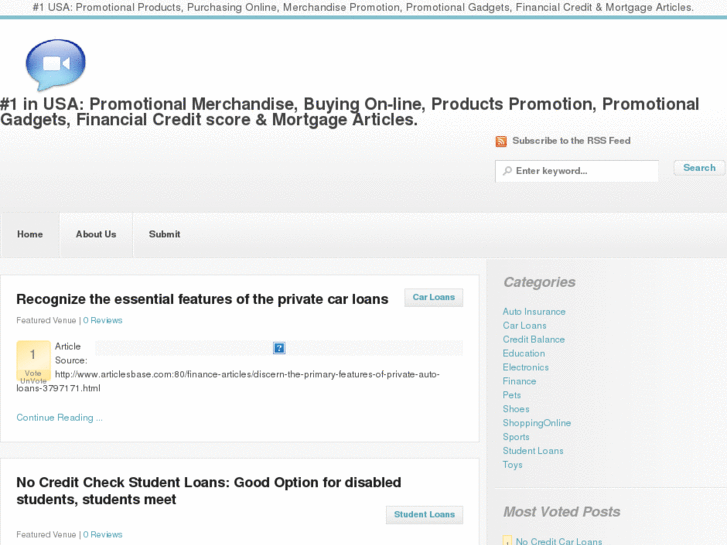
Task: Click the Car Loans tag button
Action: (x=433, y=297)
